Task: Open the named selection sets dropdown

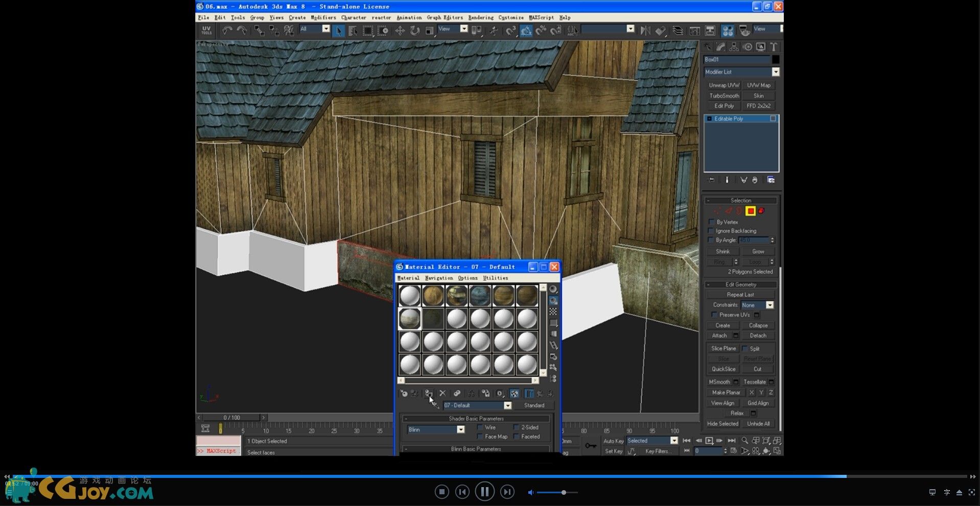Action: point(608,29)
